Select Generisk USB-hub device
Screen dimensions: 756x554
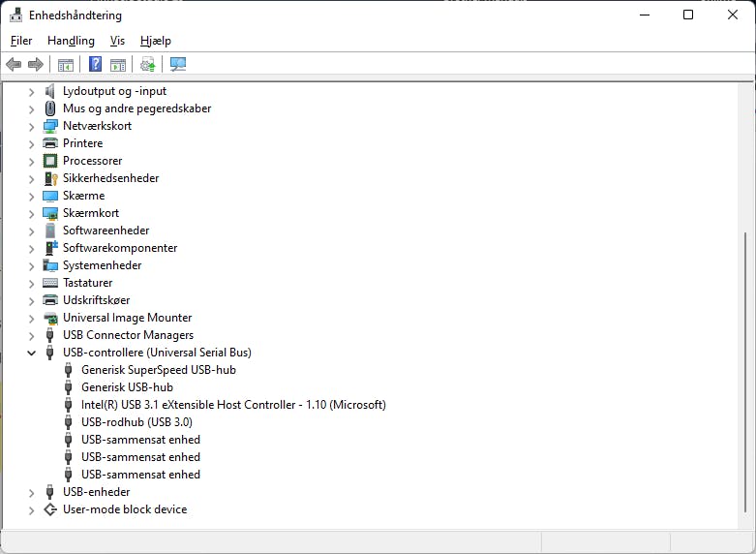point(127,387)
